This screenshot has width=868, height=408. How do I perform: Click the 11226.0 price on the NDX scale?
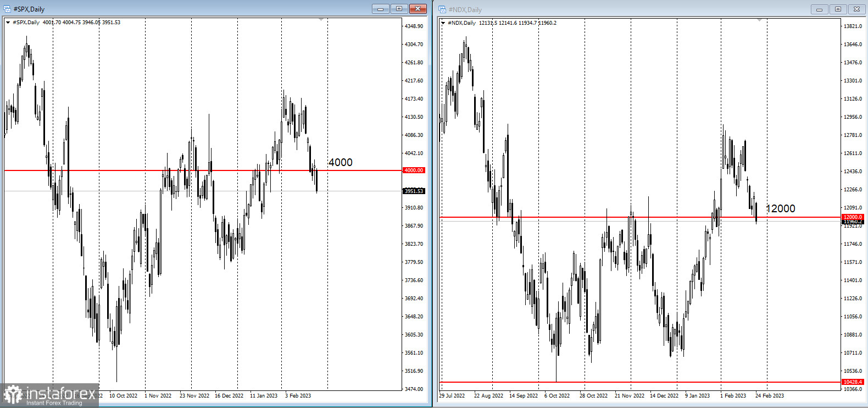pyautogui.click(x=853, y=299)
